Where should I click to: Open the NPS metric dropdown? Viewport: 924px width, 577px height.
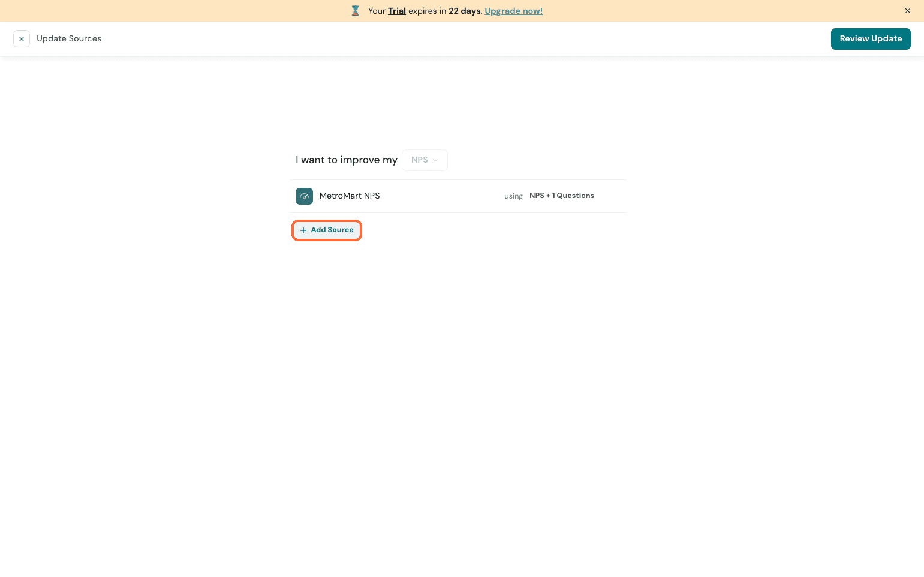pyautogui.click(x=425, y=160)
